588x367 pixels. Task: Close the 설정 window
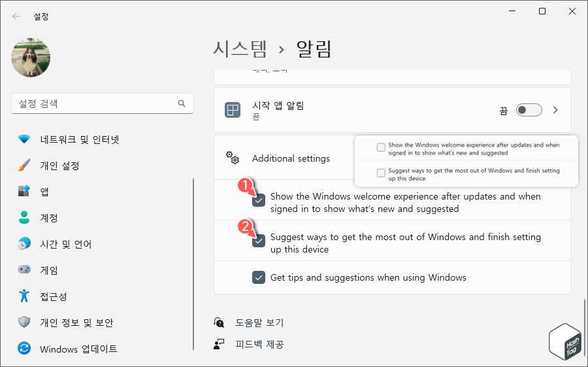point(572,11)
